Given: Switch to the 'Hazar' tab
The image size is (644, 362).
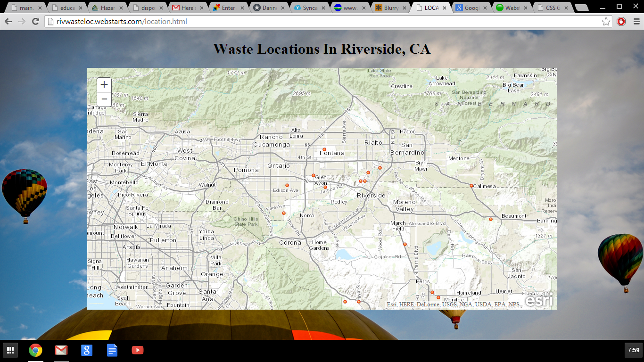Looking at the screenshot, I should click(x=108, y=8).
